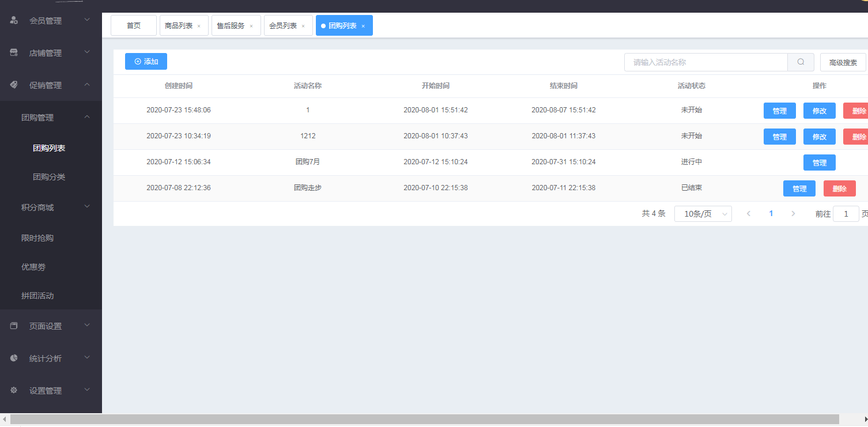Click the promotion management tag icon

14,85
